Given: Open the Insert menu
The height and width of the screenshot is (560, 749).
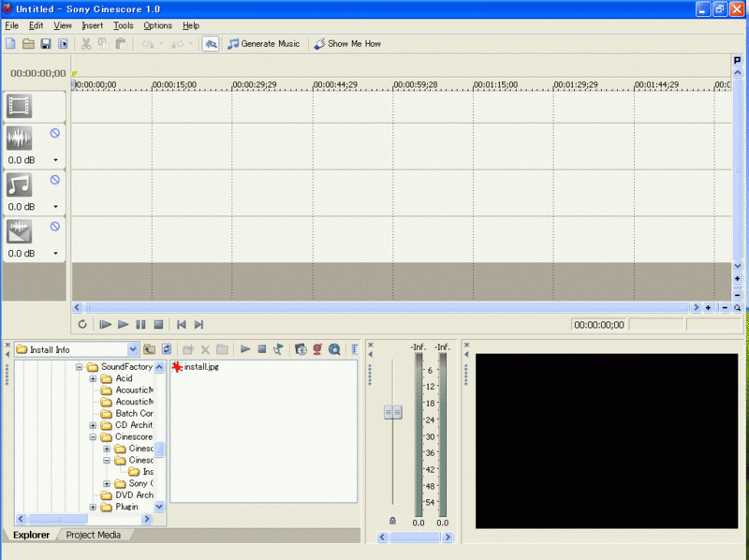Looking at the screenshot, I should pos(92,26).
